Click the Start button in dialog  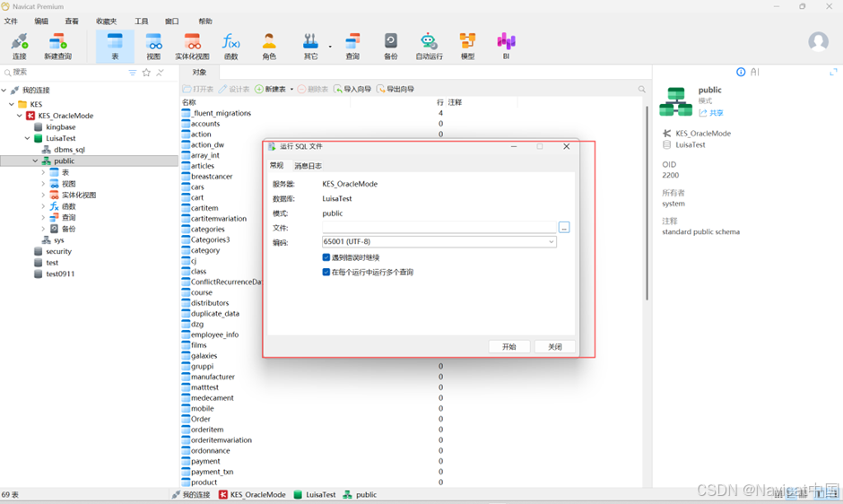pyautogui.click(x=509, y=347)
